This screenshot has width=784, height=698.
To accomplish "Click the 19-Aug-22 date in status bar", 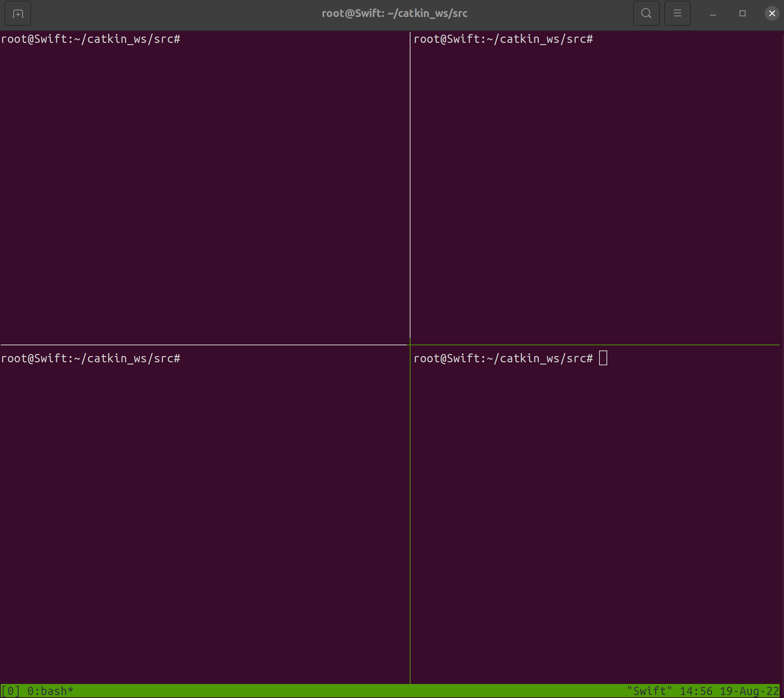I will 749,691.
